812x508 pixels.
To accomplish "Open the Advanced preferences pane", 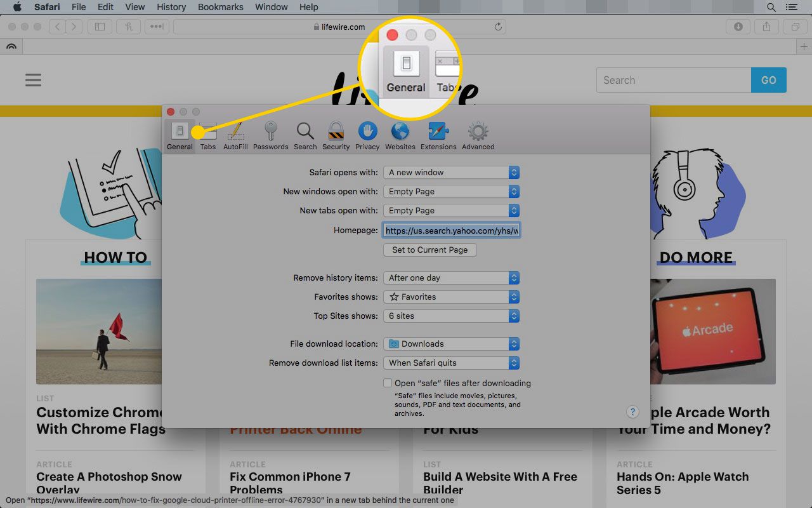I will tap(478, 136).
